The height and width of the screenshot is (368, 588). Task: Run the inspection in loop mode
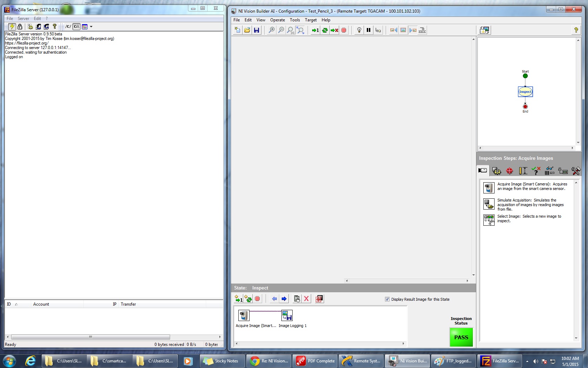325,30
